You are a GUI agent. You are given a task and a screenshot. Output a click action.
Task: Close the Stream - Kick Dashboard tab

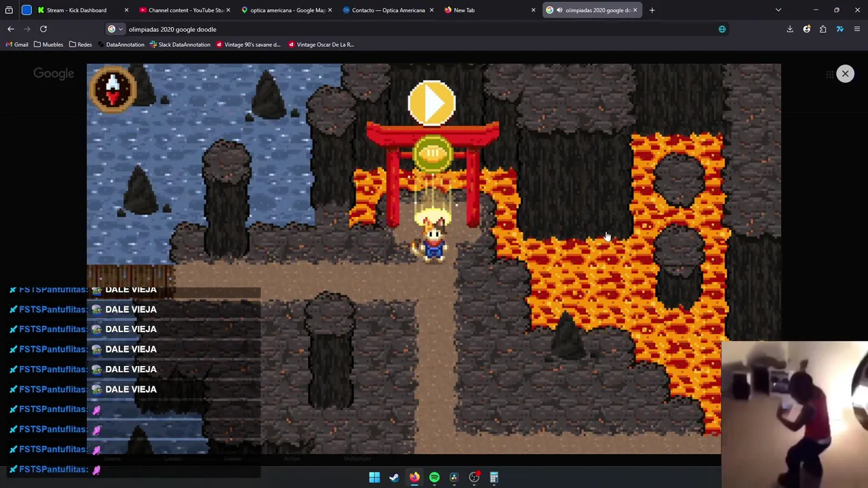[x=126, y=10]
